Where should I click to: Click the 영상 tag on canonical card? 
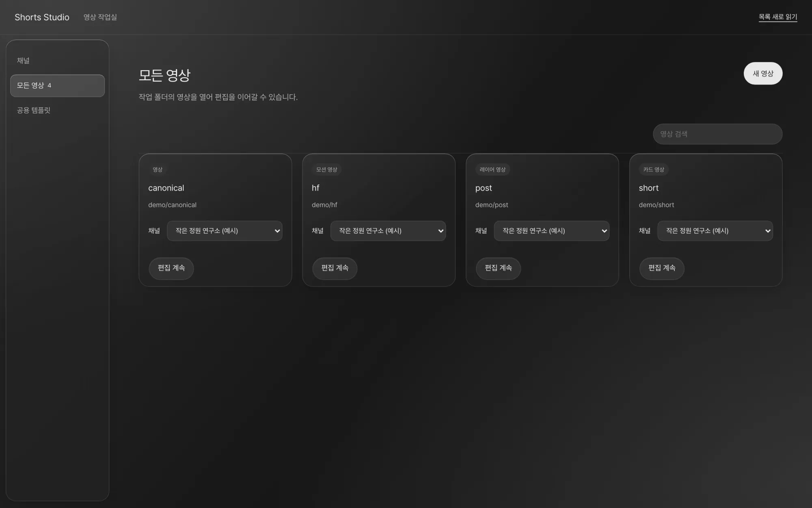[158, 169]
